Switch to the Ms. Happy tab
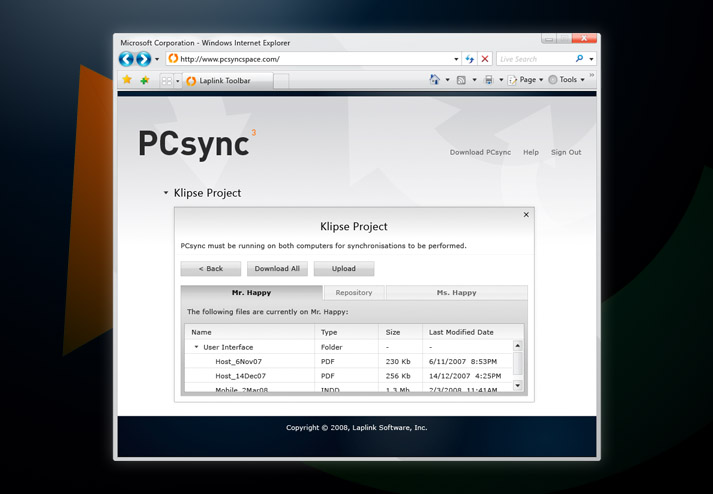The width and height of the screenshot is (713, 494). pyautogui.click(x=456, y=293)
